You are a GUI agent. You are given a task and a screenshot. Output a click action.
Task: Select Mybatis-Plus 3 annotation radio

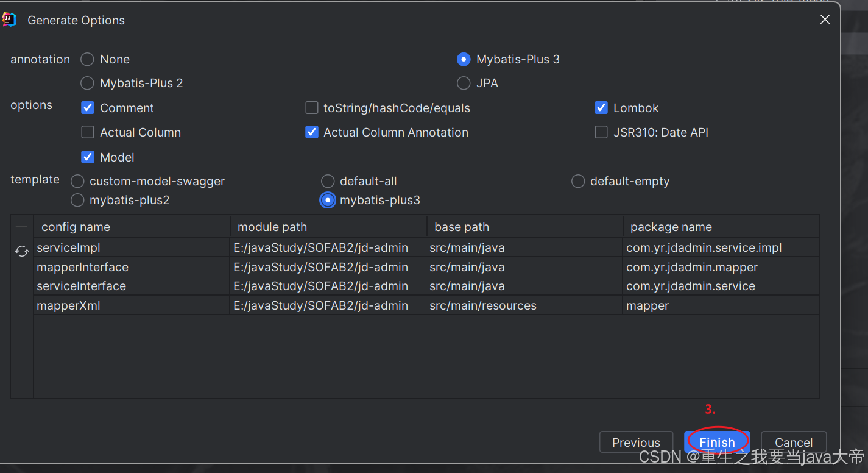(x=464, y=59)
